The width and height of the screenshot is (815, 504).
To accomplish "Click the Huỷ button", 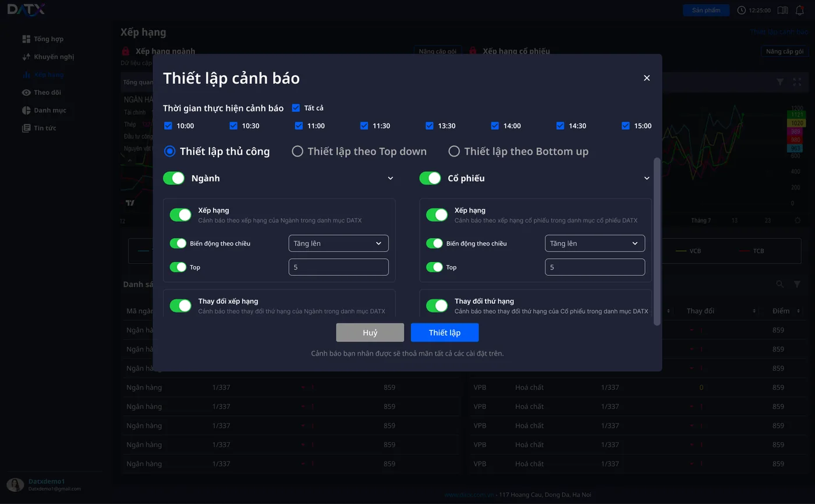I will click(370, 332).
